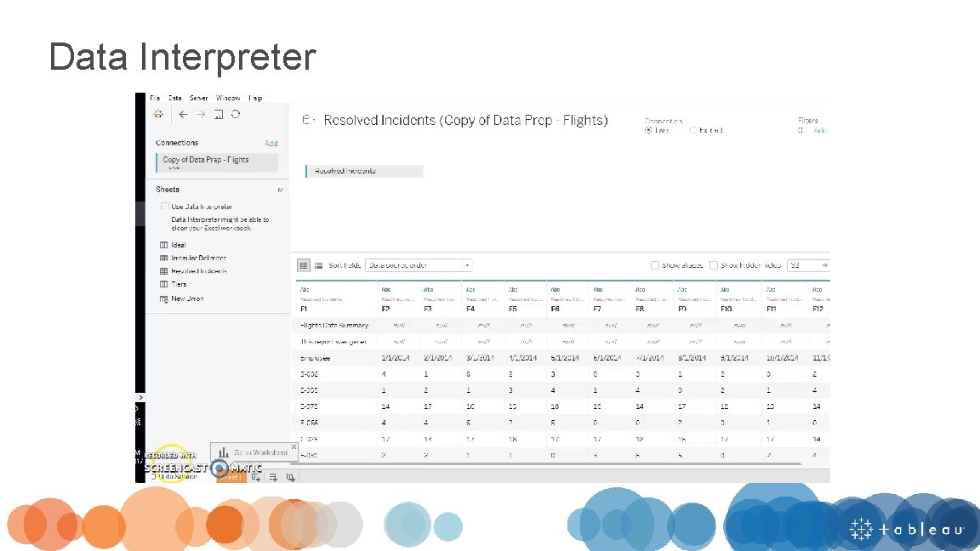
Task: Select the Resolved Incidents sheet in the list
Action: (x=199, y=271)
